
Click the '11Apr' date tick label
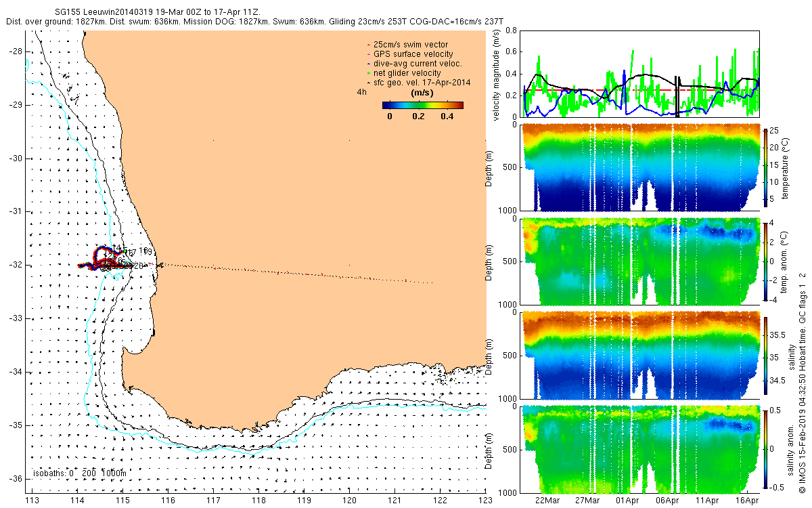click(707, 500)
